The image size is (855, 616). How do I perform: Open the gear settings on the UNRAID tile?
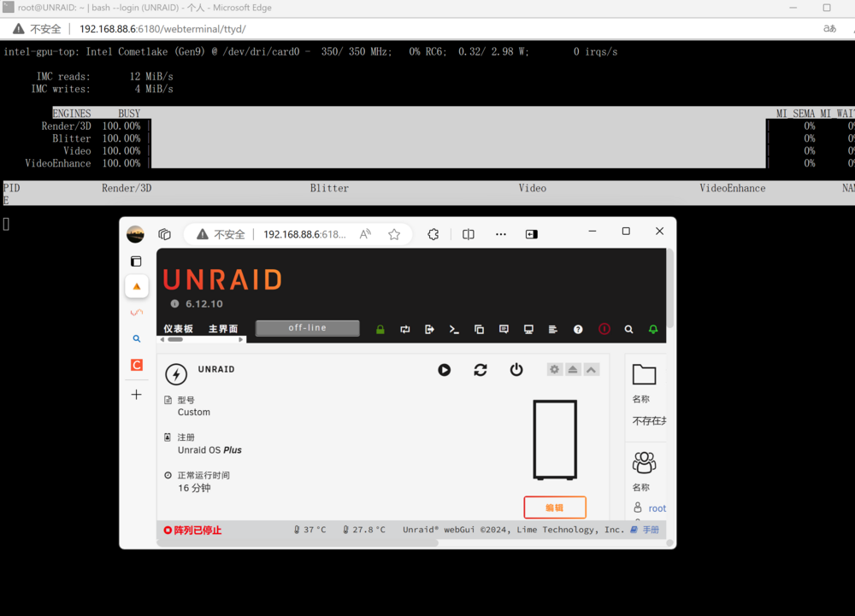pos(555,369)
